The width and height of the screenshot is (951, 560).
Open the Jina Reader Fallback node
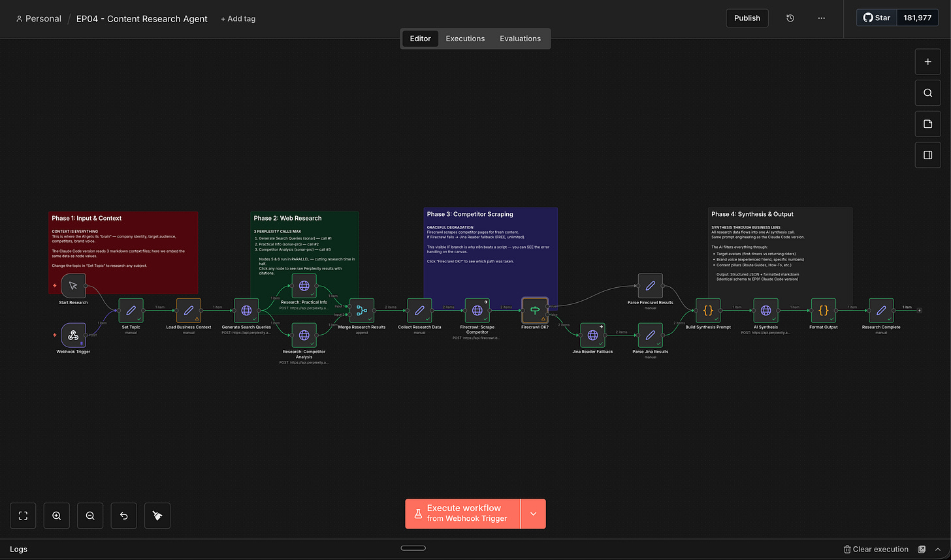592,335
